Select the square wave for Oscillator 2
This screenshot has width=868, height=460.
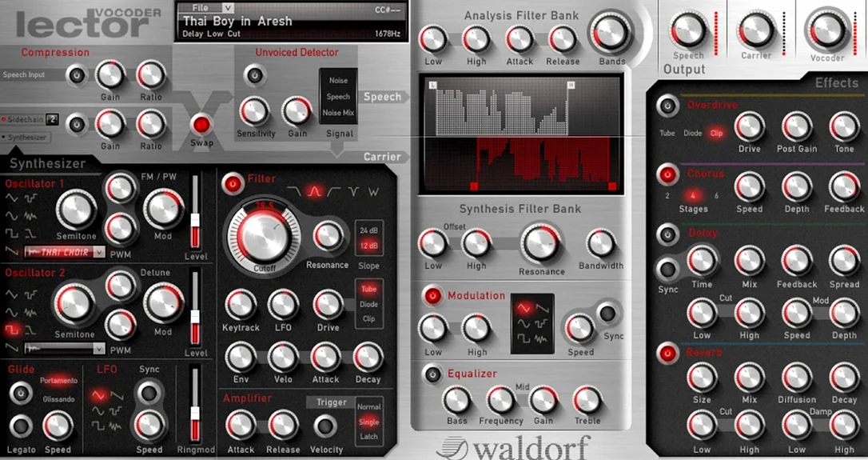[12, 330]
